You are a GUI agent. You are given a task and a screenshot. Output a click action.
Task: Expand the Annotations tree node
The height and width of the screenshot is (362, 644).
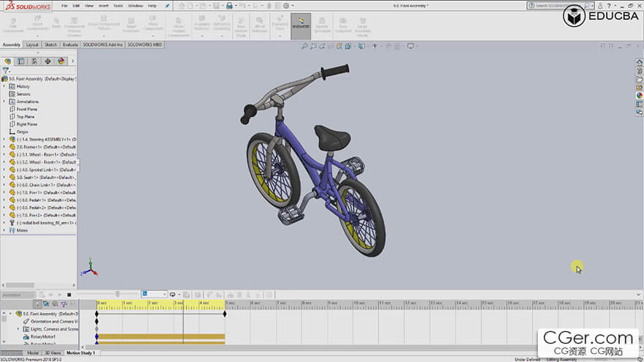[4, 102]
